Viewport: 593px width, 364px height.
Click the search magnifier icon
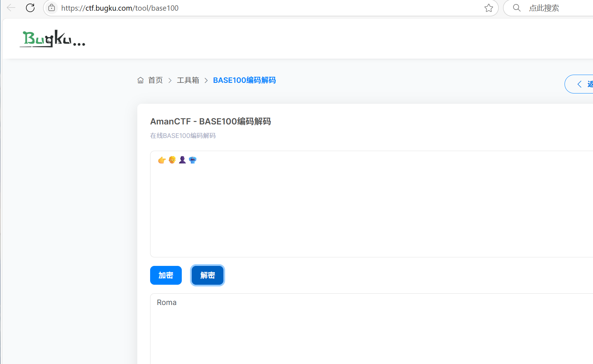click(517, 8)
